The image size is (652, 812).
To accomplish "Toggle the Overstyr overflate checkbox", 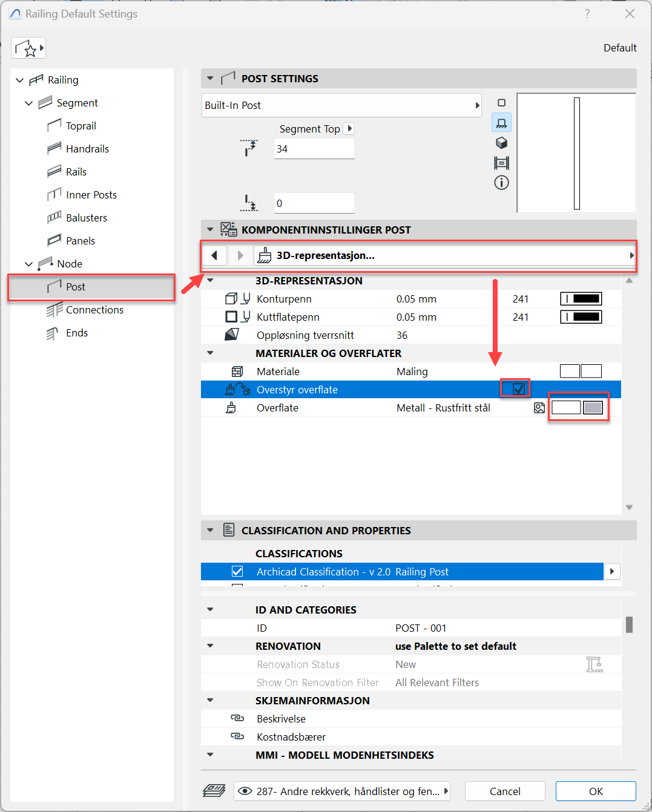I will (x=518, y=389).
